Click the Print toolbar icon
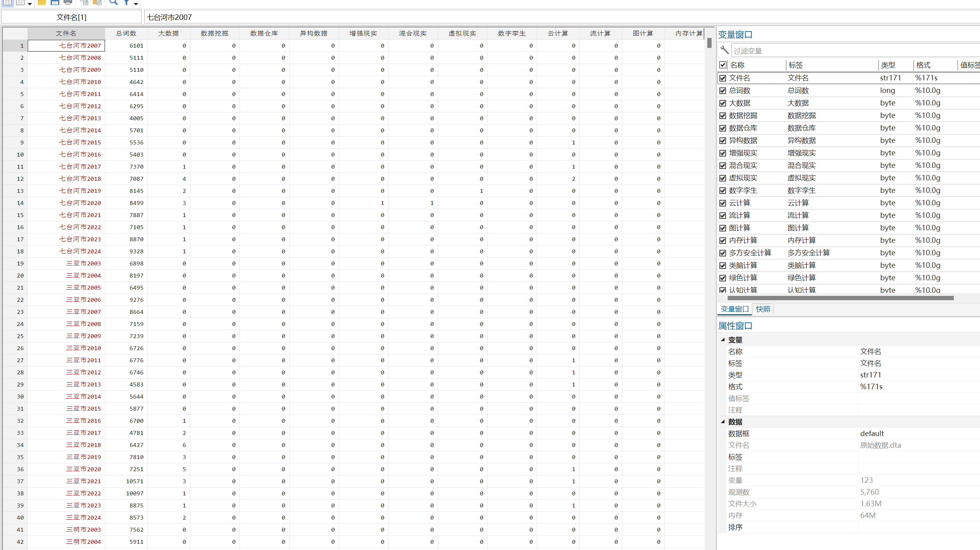Screen dimensions: 980x550 [68, 2]
